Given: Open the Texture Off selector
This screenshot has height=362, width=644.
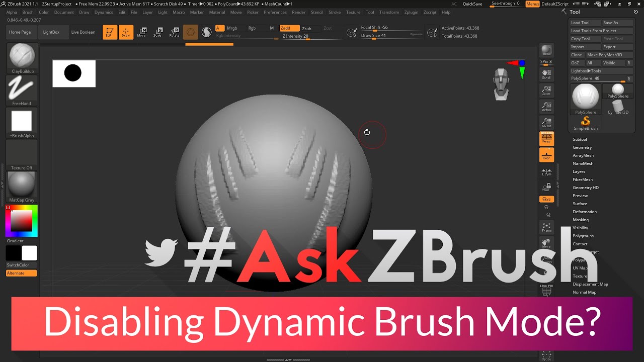Looking at the screenshot, I should tap(22, 155).
